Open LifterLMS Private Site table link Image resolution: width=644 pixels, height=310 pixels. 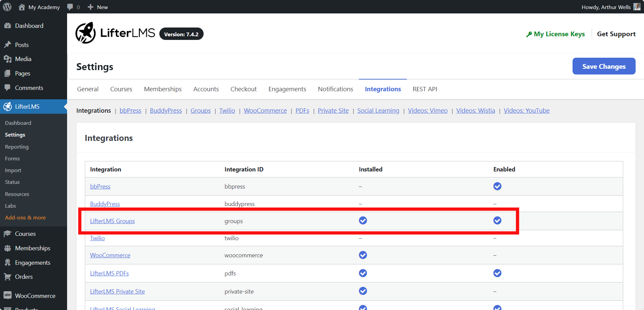coord(117,292)
